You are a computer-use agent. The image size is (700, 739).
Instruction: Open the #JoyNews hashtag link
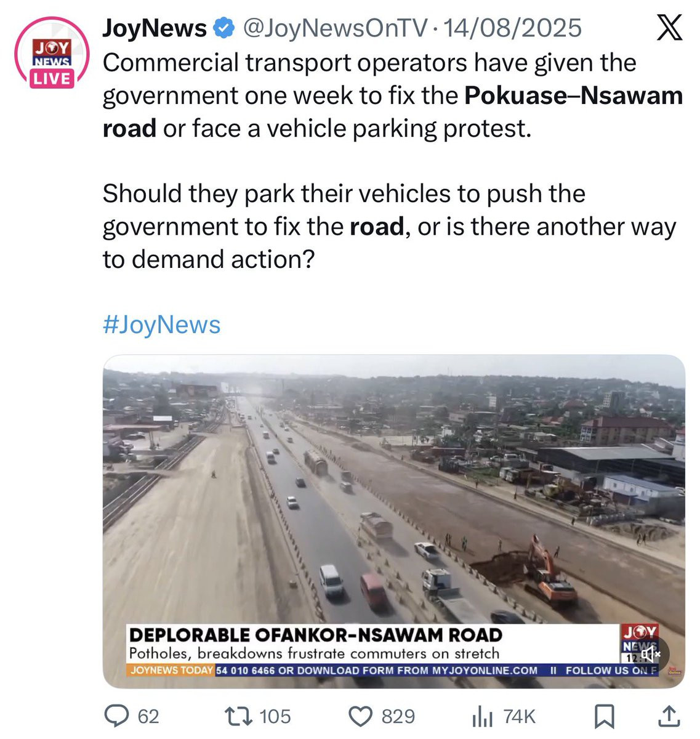pos(161,325)
